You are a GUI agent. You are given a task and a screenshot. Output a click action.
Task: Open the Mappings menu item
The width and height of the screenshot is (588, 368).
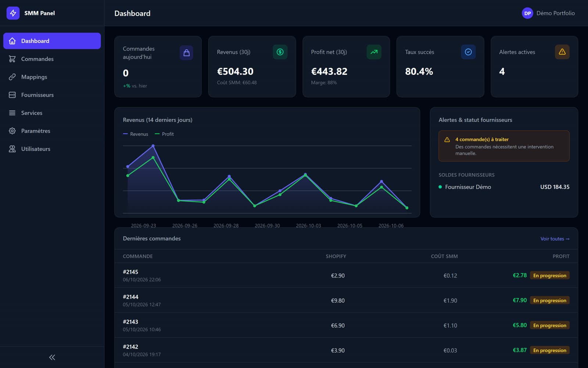tap(52, 77)
